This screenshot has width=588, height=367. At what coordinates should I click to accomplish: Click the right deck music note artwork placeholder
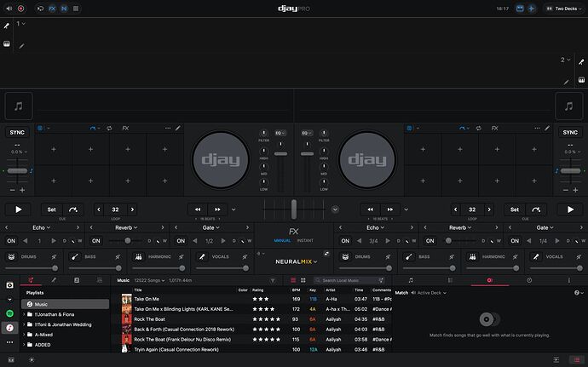tap(568, 106)
